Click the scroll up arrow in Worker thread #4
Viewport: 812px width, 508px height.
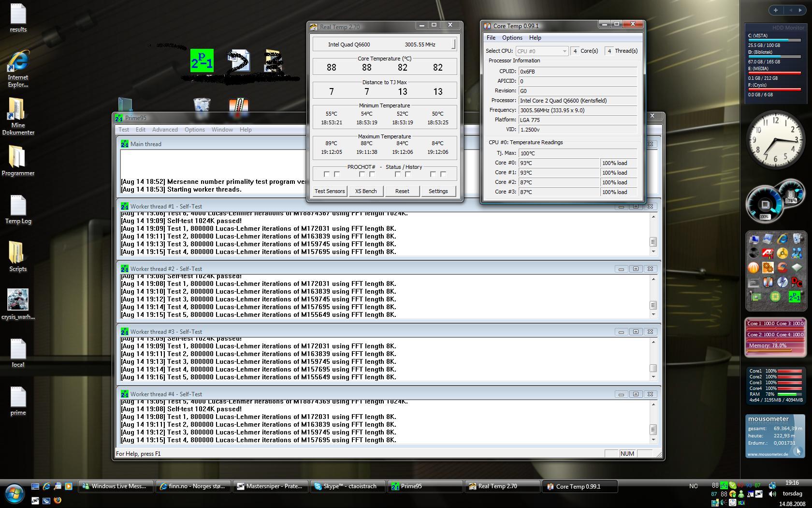pos(653,404)
